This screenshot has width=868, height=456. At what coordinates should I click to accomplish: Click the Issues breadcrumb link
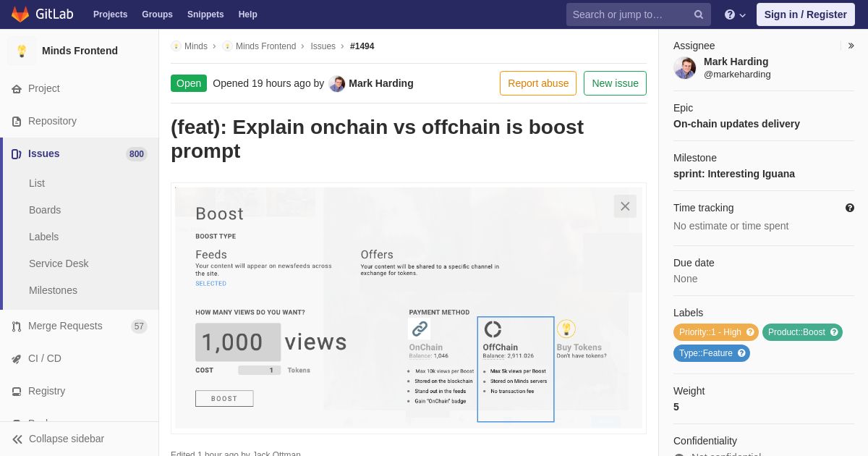tap(323, 46)
